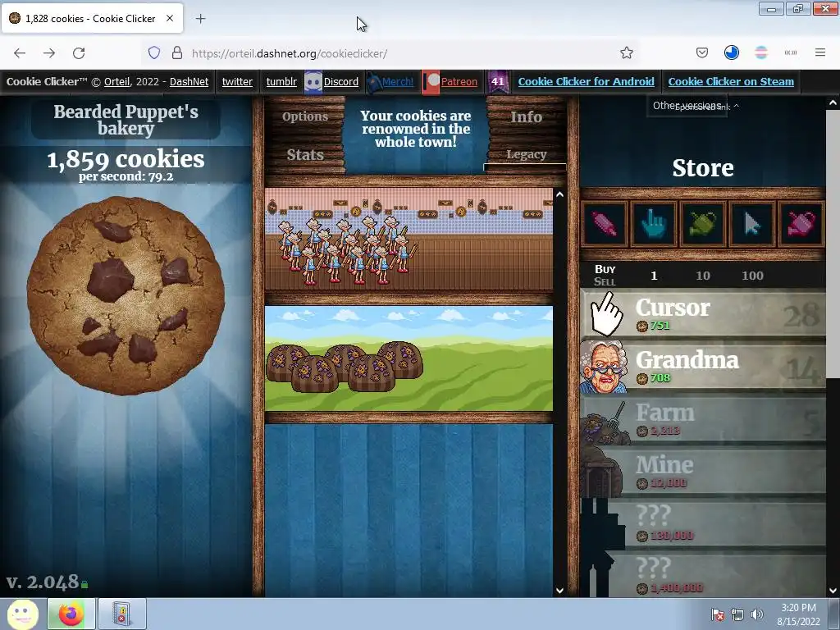Screen dimensions: 840x630
Task: Go back in browser history
Action: pyautogui.click(x=20, y=53)
